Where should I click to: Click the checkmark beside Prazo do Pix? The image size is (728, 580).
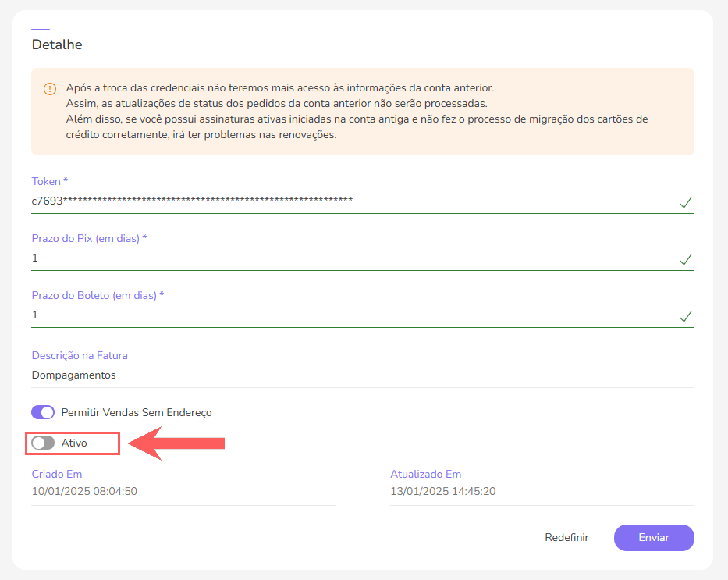coord(685,259)
